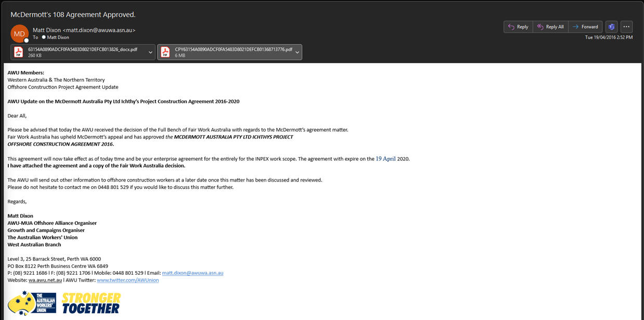Image resolution: width=644 pixels, height=320 pixels.
Task: Click the "Regards," closing
Action: pos(17,201)
